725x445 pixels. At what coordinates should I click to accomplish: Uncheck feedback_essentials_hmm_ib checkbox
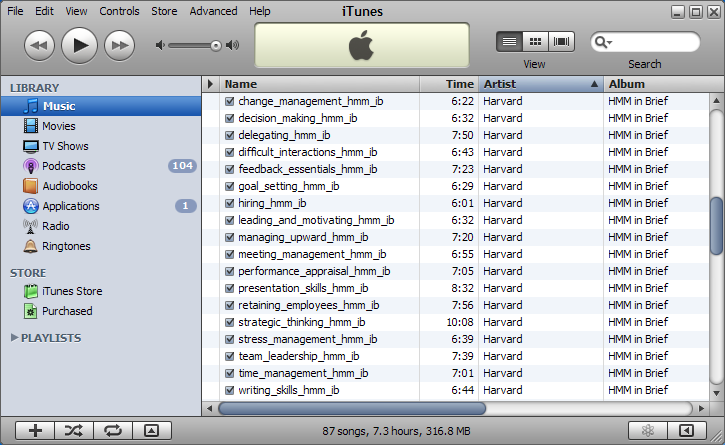click(229, 169)
